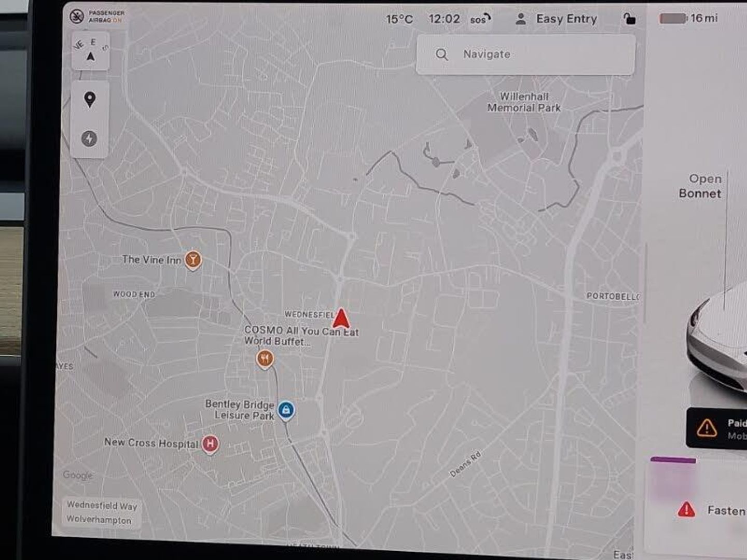Tap the COSMO All You Can Eat label
The width and height of the screenshot is (747, 560).
click(301, 335)
